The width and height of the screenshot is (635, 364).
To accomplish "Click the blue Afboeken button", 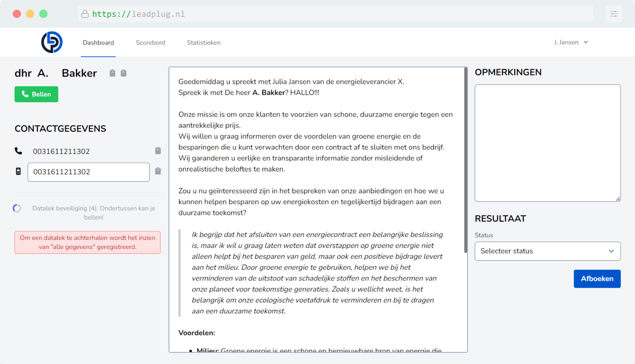I will click(x=597, y=279).
